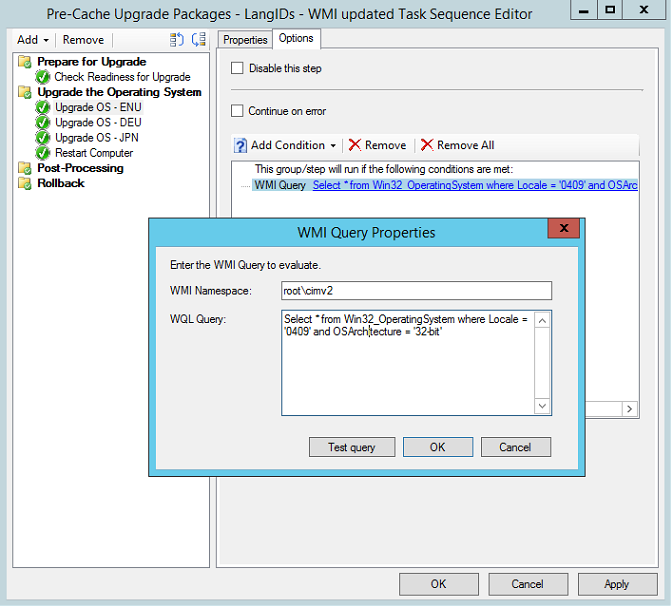Enable Continue on error checkbox
This screenshot has height=606, width=671.
coord(237,111)
